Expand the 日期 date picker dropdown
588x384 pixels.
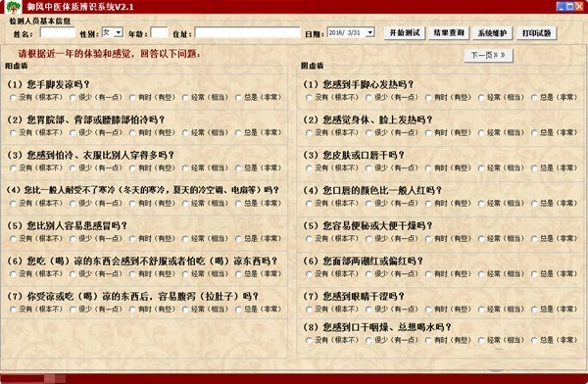tap(370, 32)
